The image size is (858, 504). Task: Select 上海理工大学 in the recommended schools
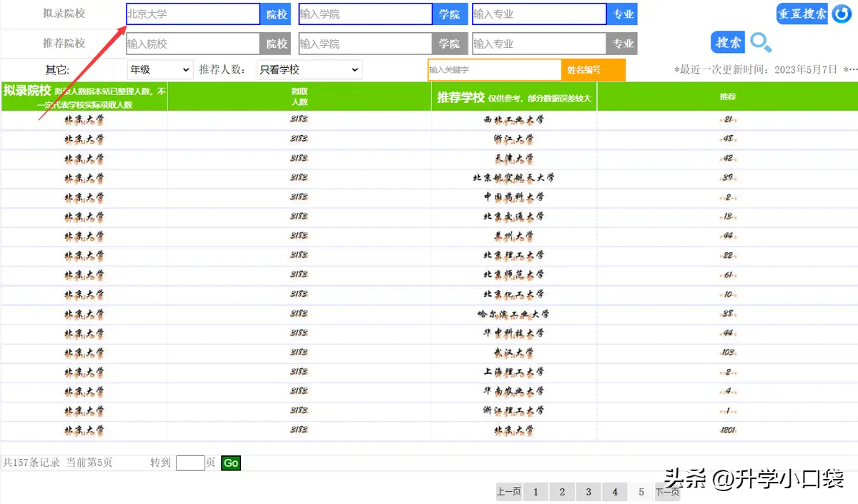[x=513, y=372]
